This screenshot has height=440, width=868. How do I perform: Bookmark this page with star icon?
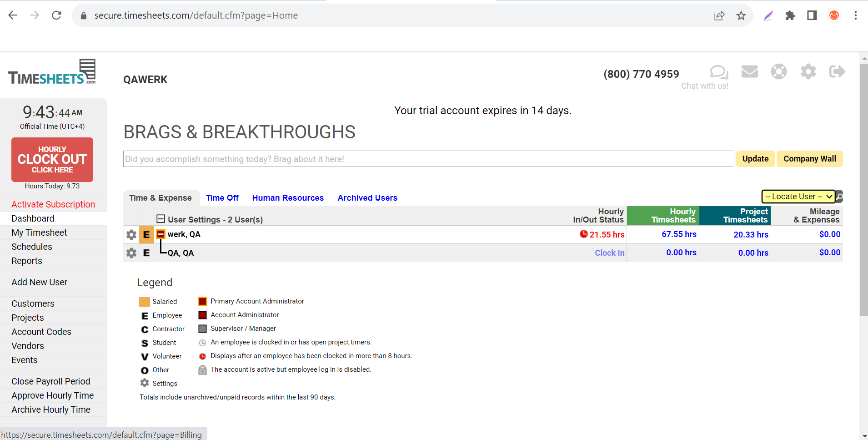[741, 16]
